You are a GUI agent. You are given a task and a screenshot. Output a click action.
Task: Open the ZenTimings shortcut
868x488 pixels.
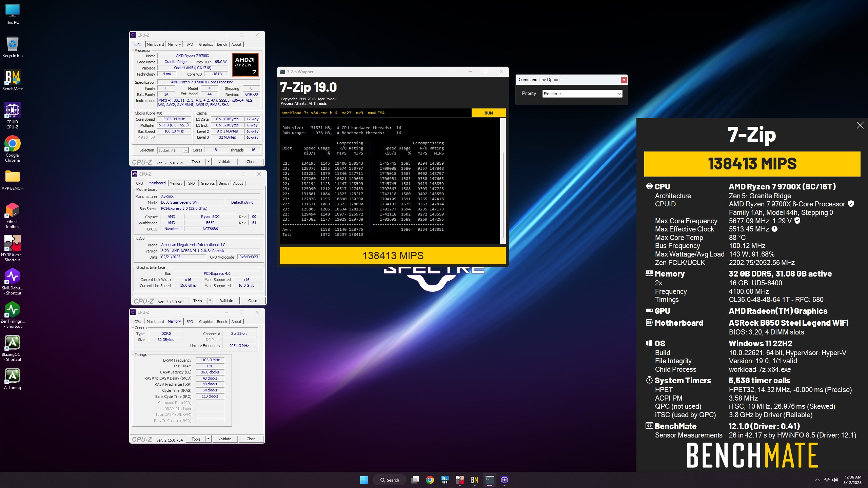pyautogui.click(x=13, y=315)
